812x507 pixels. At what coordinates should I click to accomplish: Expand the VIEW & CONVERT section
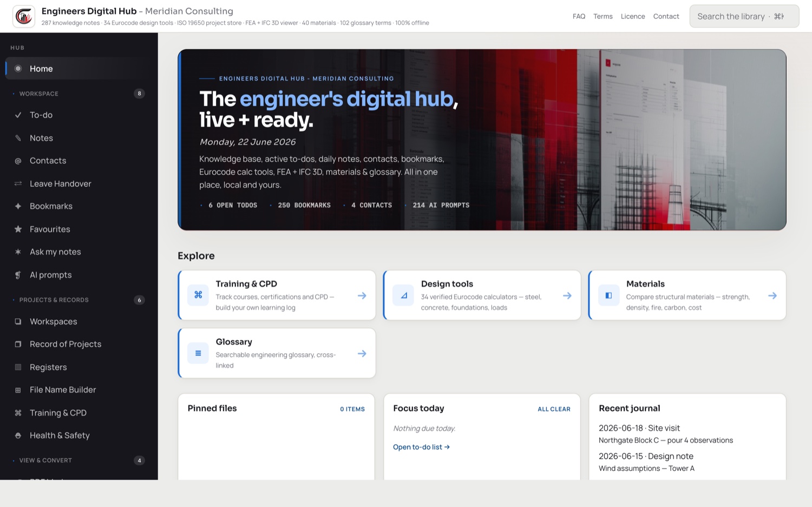pyautogui.click(x=79, y=460)
